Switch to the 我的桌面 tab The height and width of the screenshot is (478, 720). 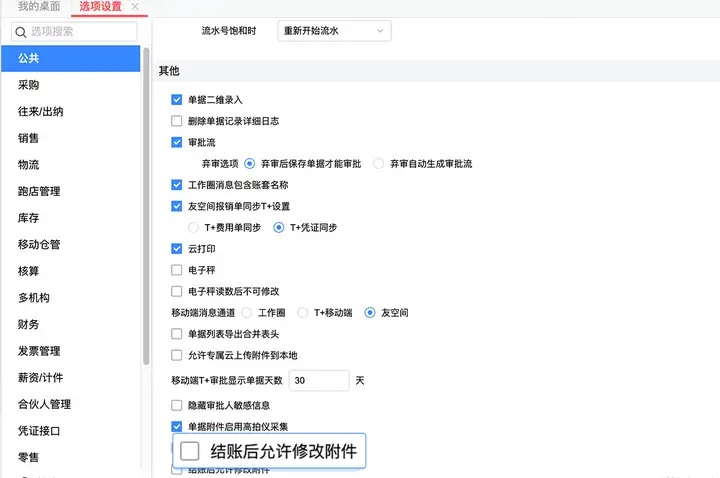coord(39,6)
